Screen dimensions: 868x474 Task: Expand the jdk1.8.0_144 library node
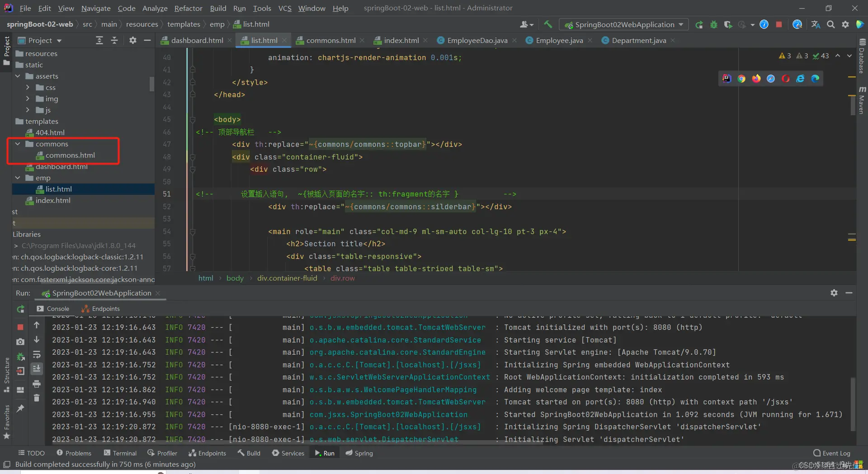[16, 246]
